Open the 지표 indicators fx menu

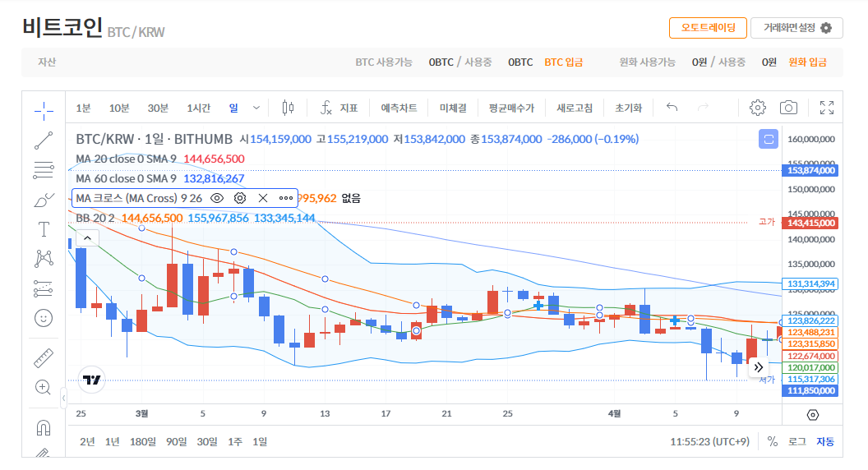339,108
